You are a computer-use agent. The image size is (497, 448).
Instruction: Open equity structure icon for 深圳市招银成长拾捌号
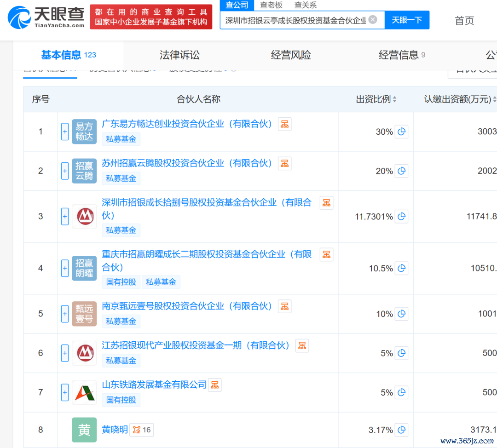coord(326,203)
